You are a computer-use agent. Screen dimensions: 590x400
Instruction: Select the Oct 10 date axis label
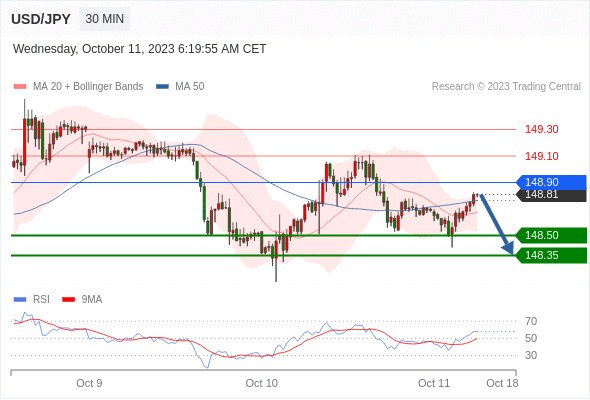[262, 383]
